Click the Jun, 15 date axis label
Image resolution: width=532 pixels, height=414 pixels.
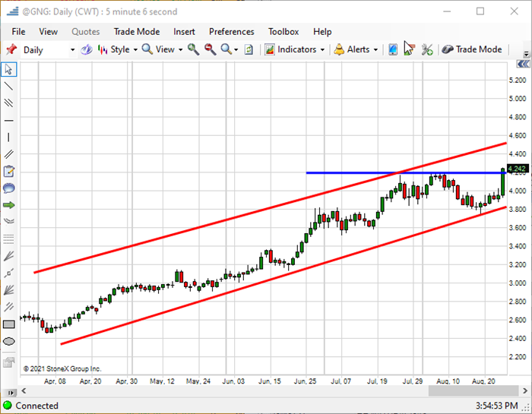pos(269,381)
